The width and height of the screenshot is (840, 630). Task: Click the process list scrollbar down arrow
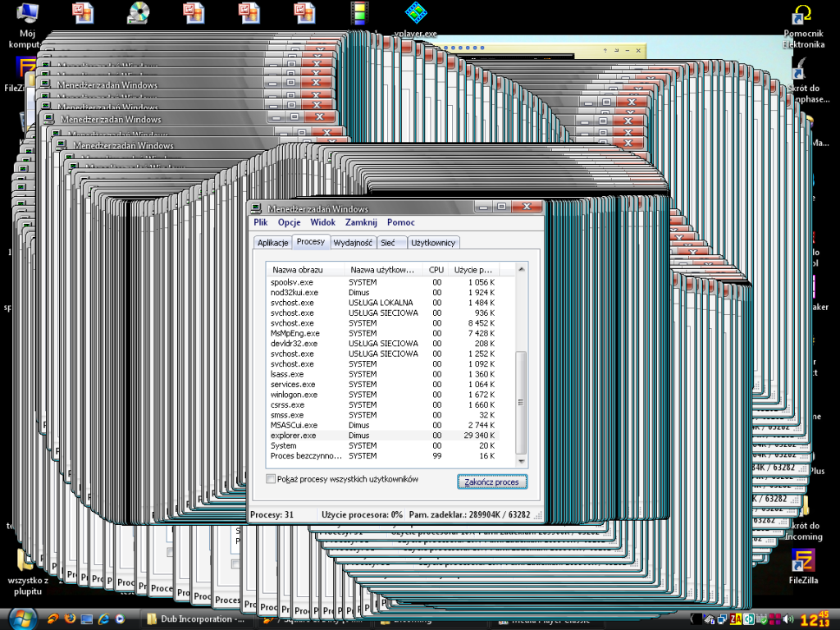pos(521,463)
